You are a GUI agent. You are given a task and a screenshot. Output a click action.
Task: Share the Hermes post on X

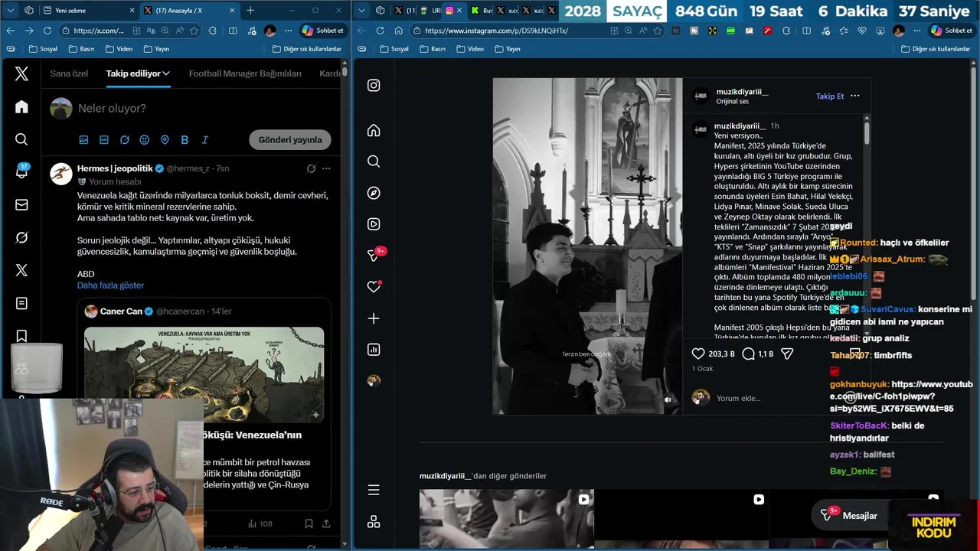(x=326, y=523)
